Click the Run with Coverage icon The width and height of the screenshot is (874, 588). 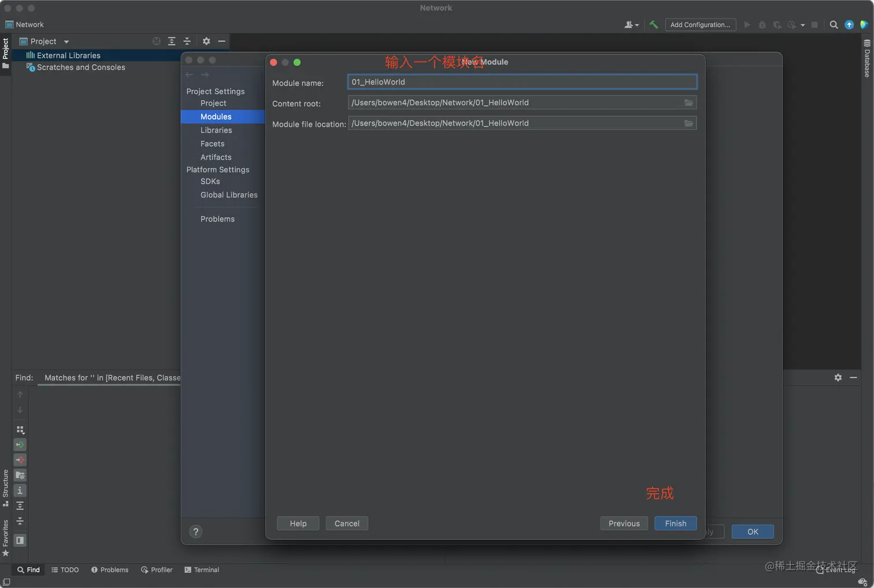[x=777, y=24]
